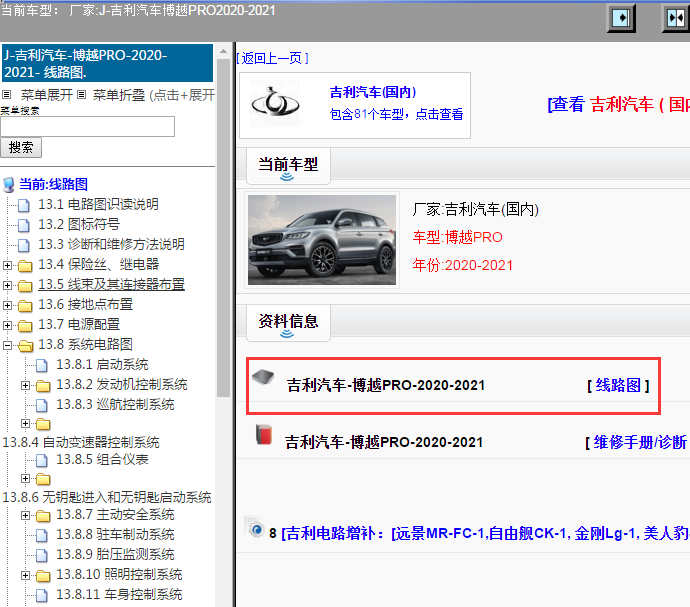Click the folder icon above 13.8.4 自动变速器控制系统
This screenshot has height=607, width=690.
pos(43,424)
